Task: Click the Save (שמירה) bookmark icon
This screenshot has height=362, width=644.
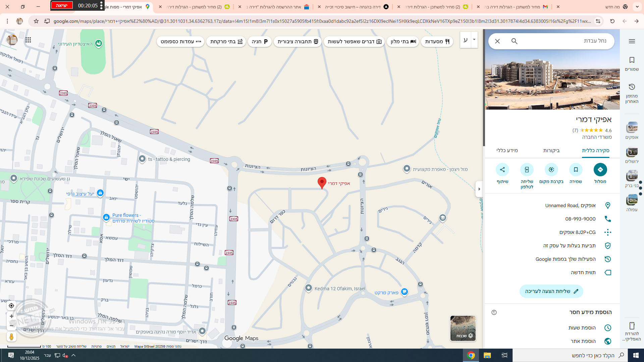Action: [576, 170]
